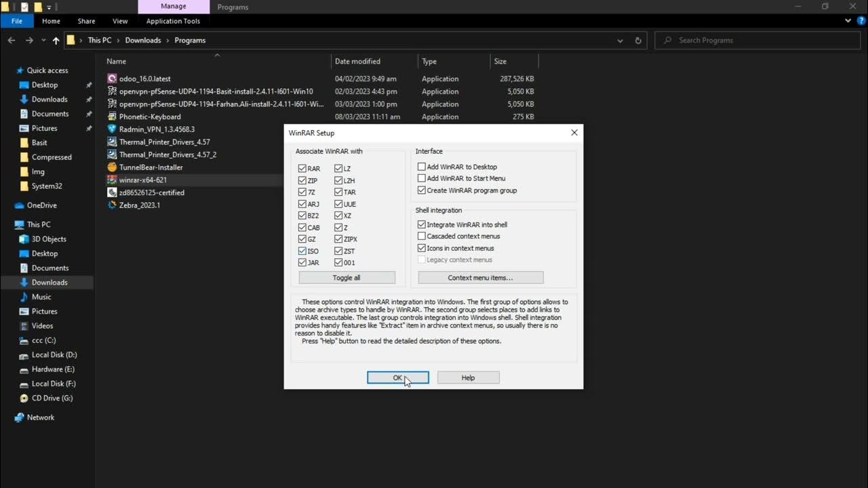Select Pictures pinned in Quick access

pyautogui.click(x=44, y=128)
